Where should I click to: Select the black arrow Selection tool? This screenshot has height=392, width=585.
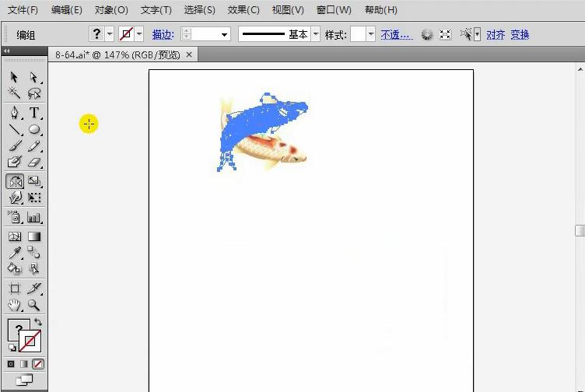click(x=15, y=77)
